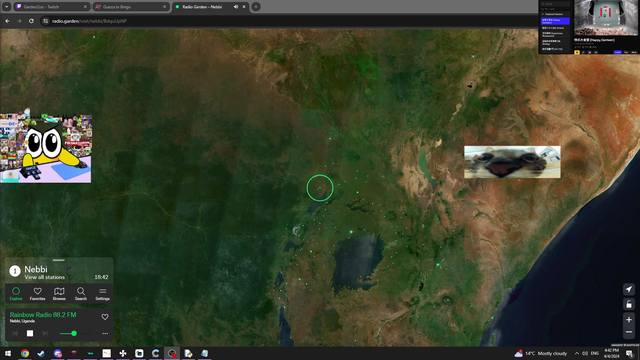Image resolution: width=640 pixels, height=360 pixels.
Task: Switch to the GardenZoo - Twitch tab
Action: [x=51, y=7]
